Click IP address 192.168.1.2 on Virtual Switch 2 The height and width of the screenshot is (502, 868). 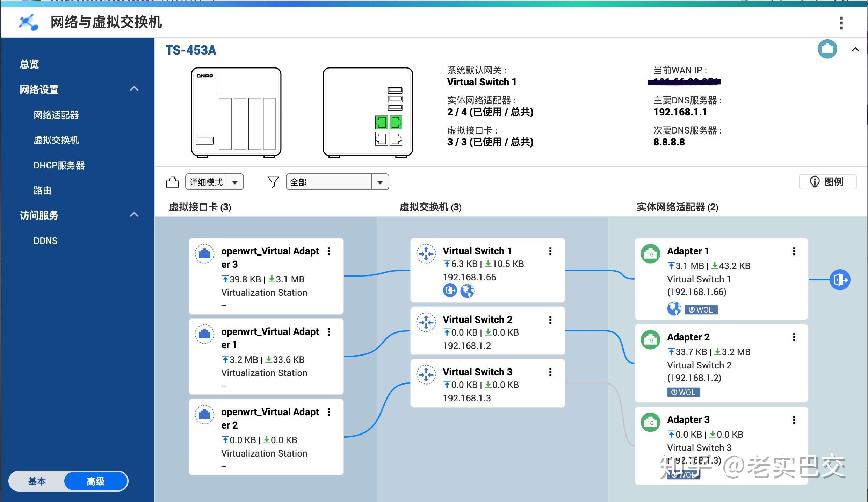467,346
